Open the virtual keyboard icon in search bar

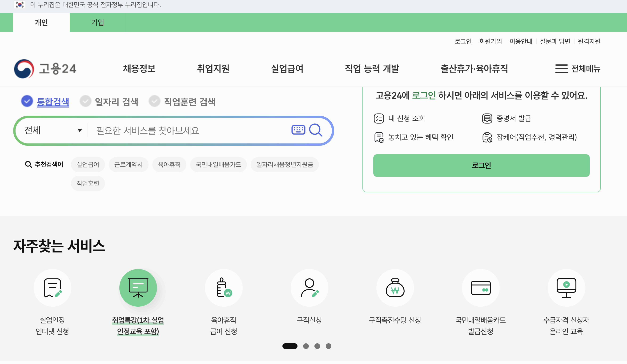coord(298,130)
